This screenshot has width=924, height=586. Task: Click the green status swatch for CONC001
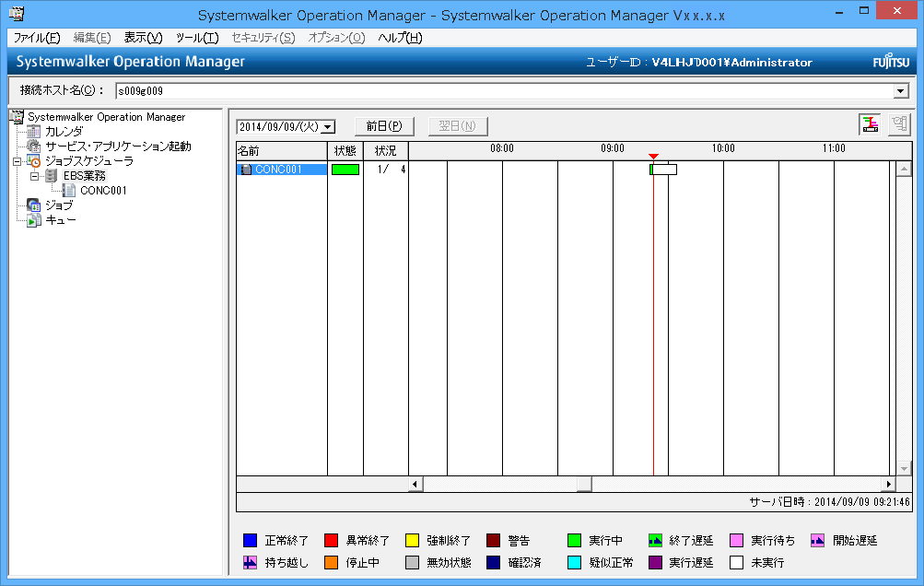click(x=345, y=170)
